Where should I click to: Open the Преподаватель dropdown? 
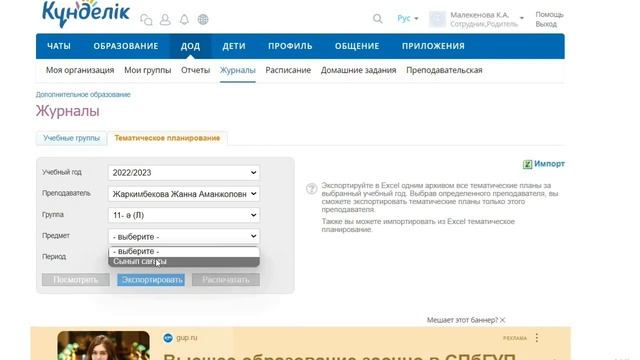184,194
